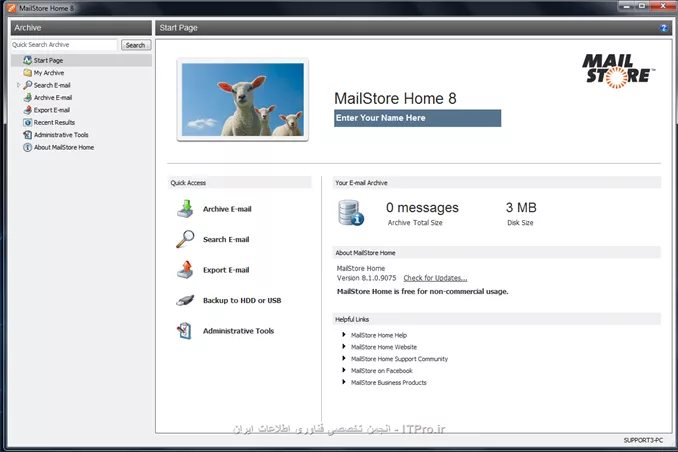Viewport: 678px width, 452px height.
Task: Open My Archive in the sidebar
Action: 49,73
